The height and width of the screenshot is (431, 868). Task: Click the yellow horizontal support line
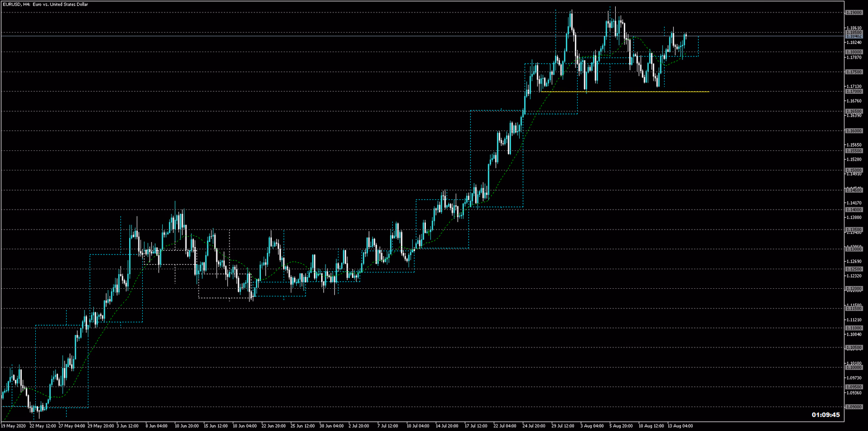tap(624, 92)
